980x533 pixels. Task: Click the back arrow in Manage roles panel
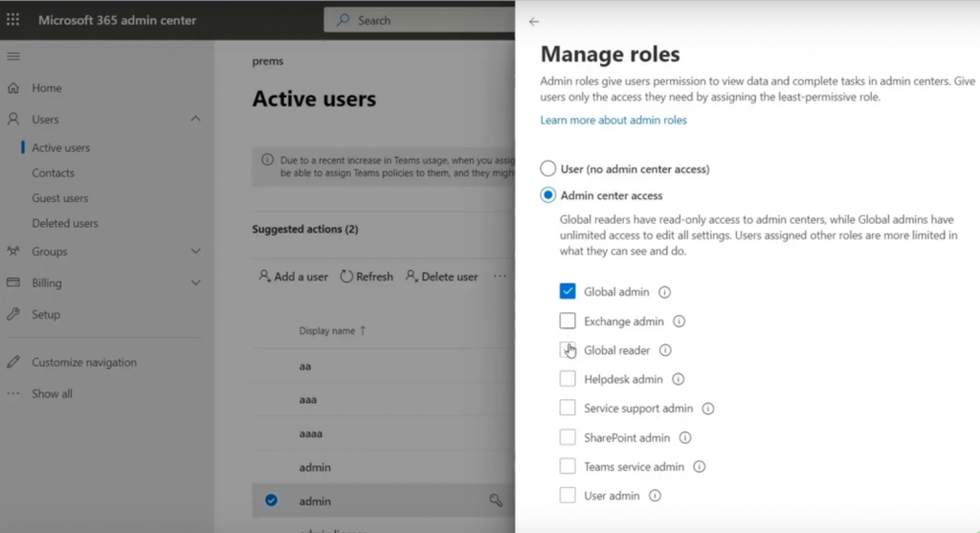(534, 22)
